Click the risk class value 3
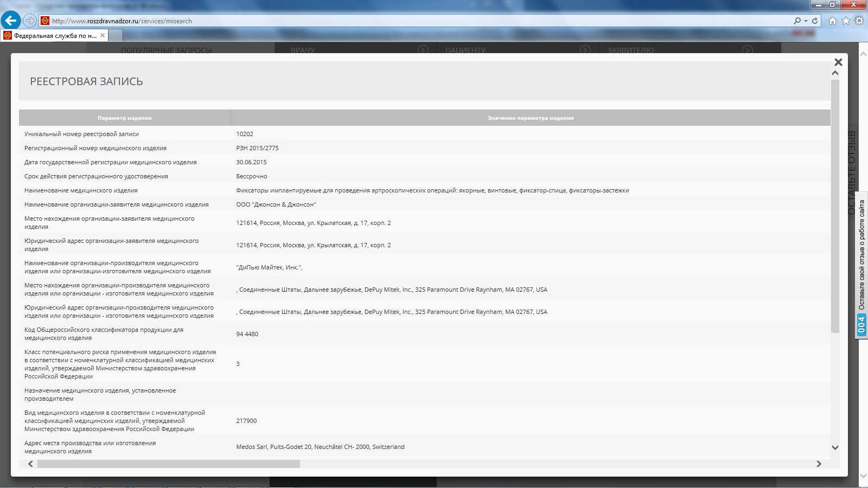 click(x=238, y=364)
